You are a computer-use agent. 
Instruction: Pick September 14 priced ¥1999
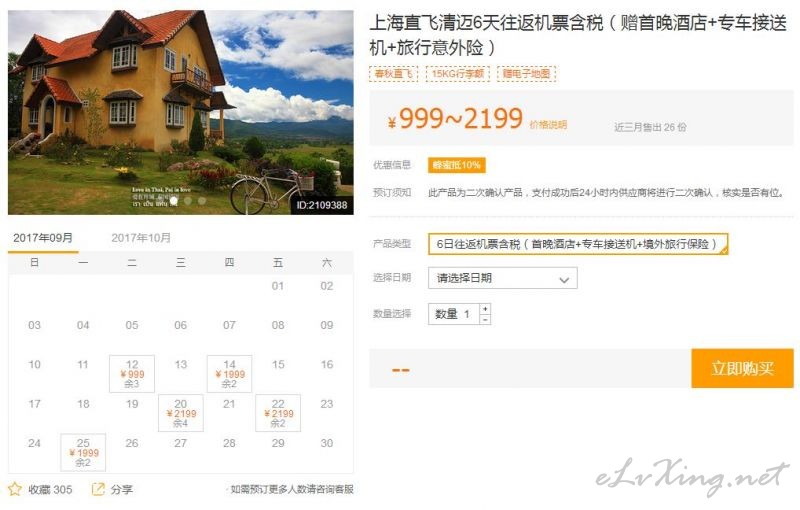pos(229,374)
